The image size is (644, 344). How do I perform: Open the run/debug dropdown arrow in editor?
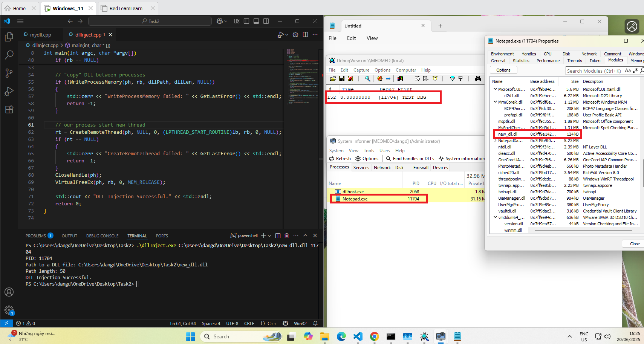click(287, 35)
